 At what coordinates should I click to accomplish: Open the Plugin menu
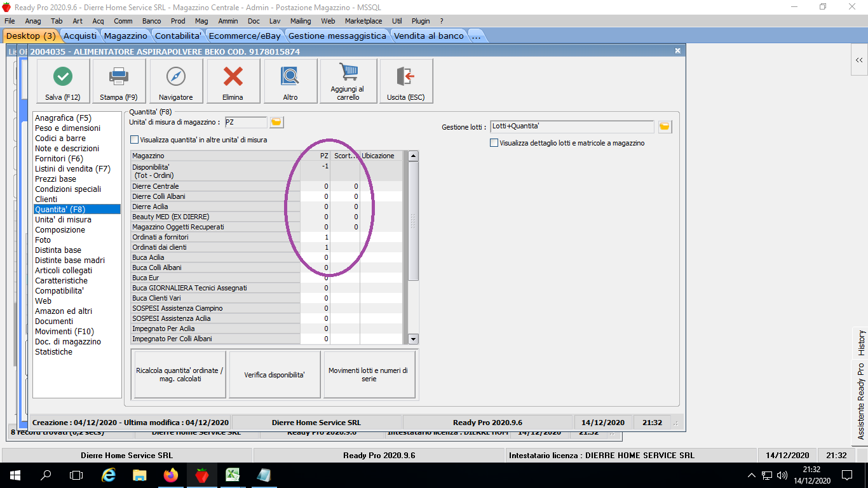(421, 21)
